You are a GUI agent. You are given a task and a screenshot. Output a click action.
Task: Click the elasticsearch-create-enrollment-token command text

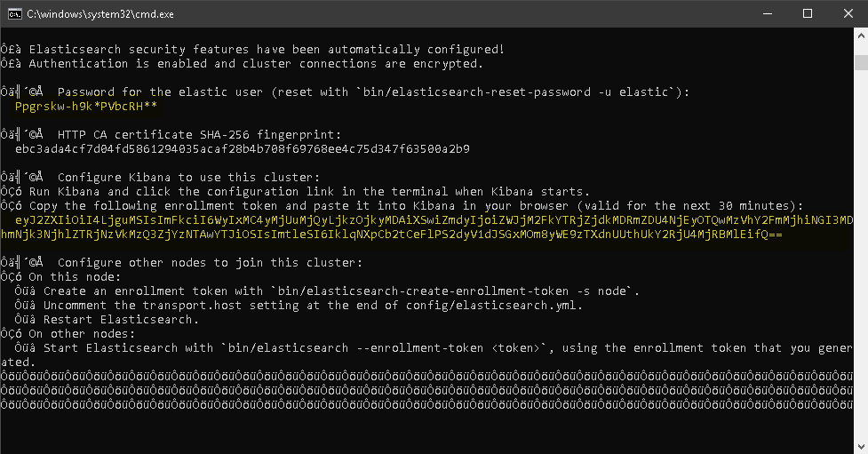coord(453,291)
